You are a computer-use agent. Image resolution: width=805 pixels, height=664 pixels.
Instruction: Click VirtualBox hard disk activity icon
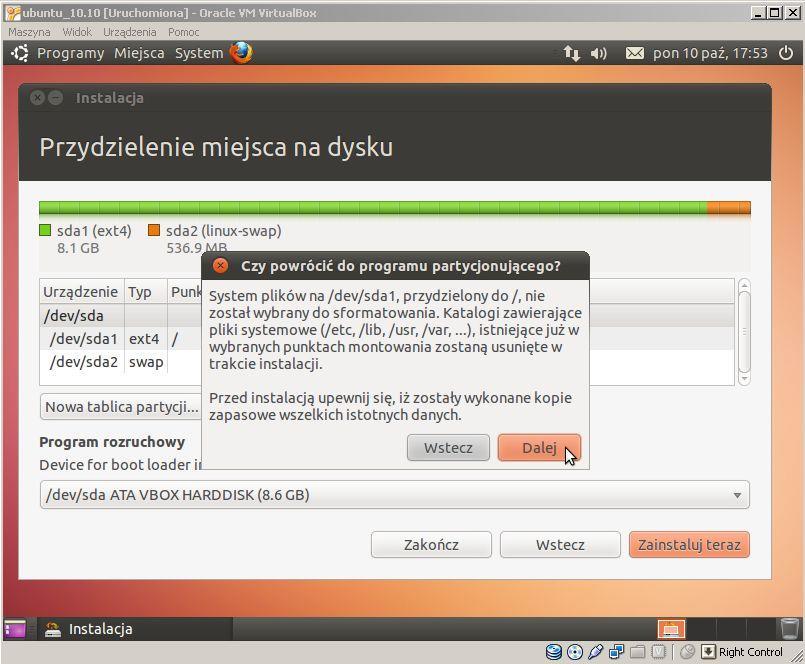click(553, 652)
